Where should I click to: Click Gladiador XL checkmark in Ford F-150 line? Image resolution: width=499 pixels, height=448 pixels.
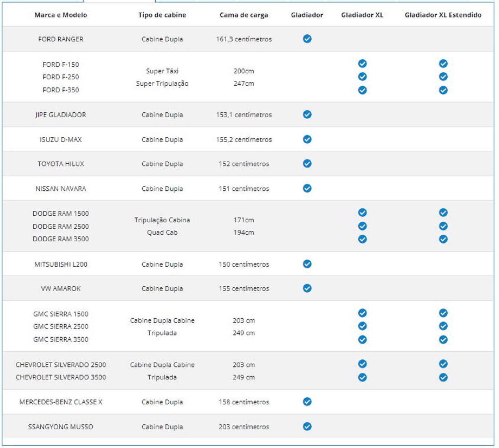[362, 63]
